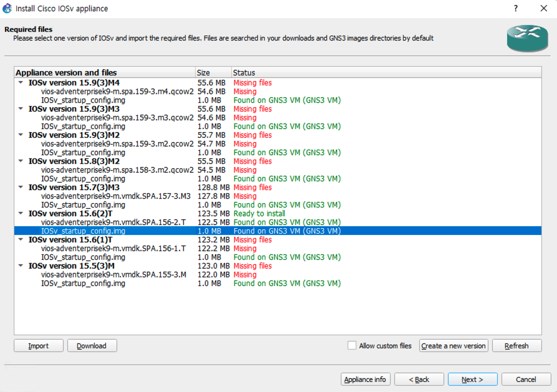Cancel the appliance installation
Viewport: 557px width, 392px height.
coord(526,379)
